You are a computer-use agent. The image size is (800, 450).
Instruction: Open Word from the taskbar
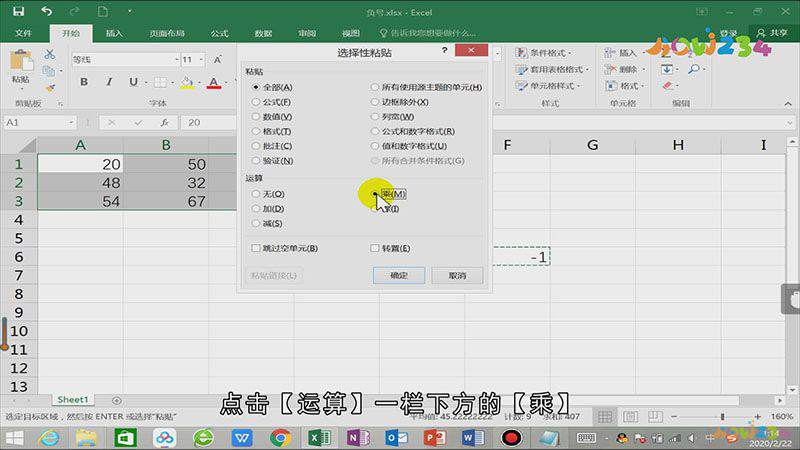pyautogui.click(x=472, y=438)
